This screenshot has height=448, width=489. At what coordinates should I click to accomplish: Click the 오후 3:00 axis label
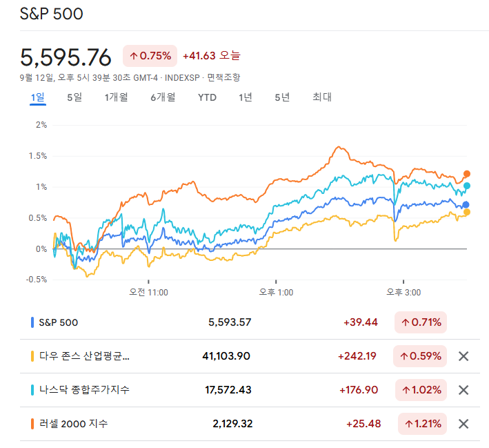point(403,293)
